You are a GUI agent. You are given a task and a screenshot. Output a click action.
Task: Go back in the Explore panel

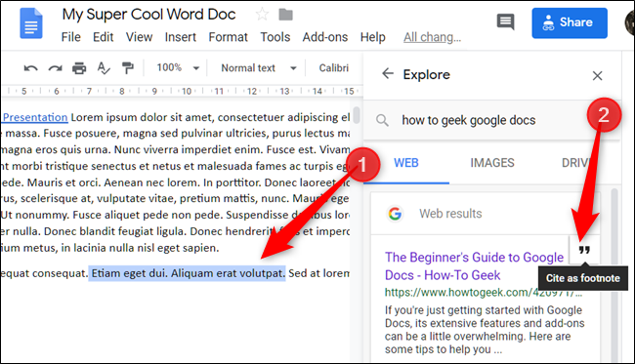pos(388,73)
